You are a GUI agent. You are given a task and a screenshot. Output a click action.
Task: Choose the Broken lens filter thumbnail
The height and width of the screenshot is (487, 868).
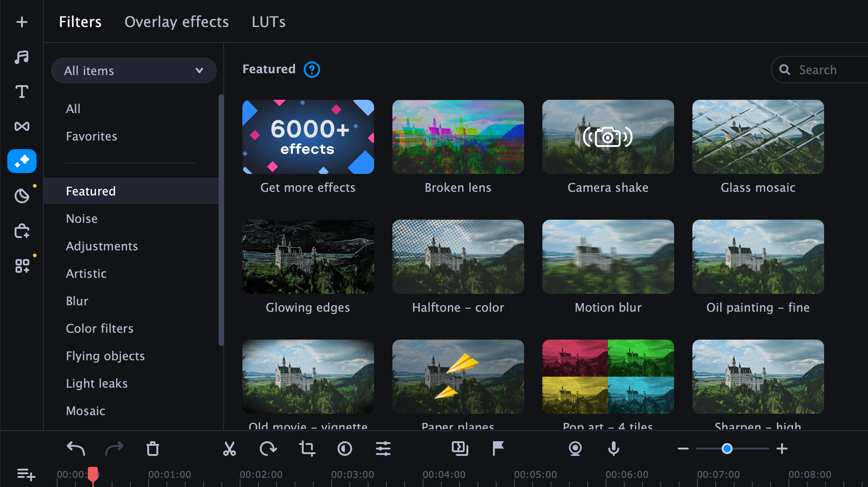(x=458, y=137)
